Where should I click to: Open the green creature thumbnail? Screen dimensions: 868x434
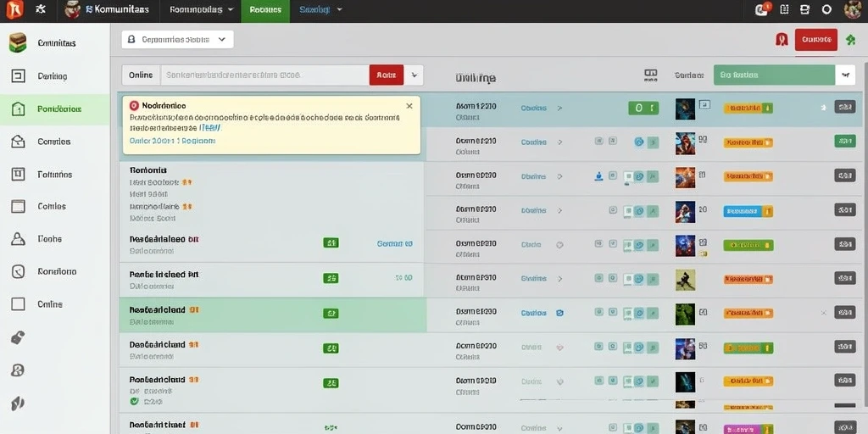(x=685, y=314)
